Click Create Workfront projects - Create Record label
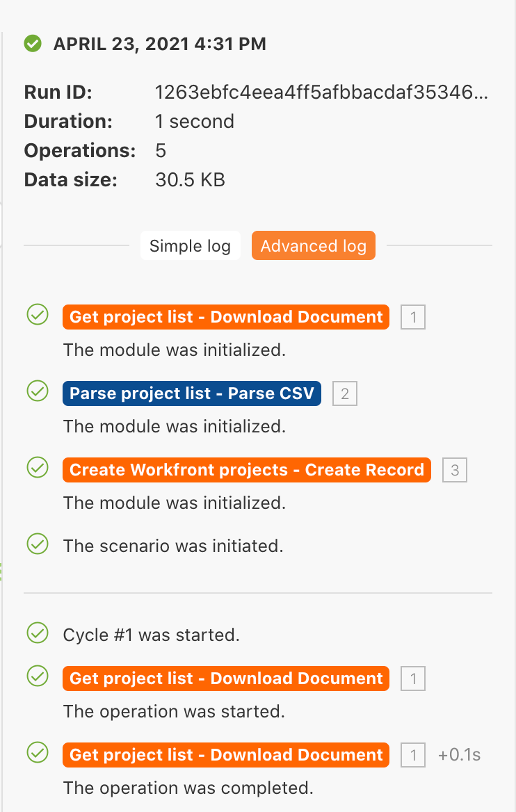The width and height of the screenshot is (516, 812). (x=247, y=470)
